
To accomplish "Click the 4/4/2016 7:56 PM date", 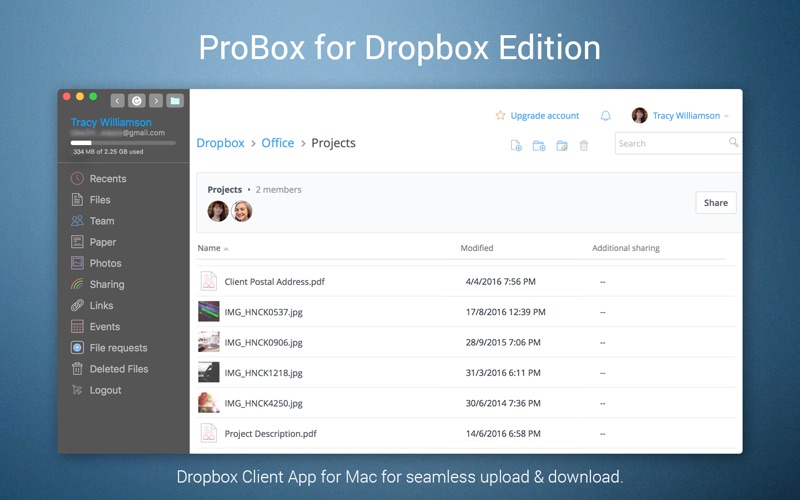I will 501,282.
